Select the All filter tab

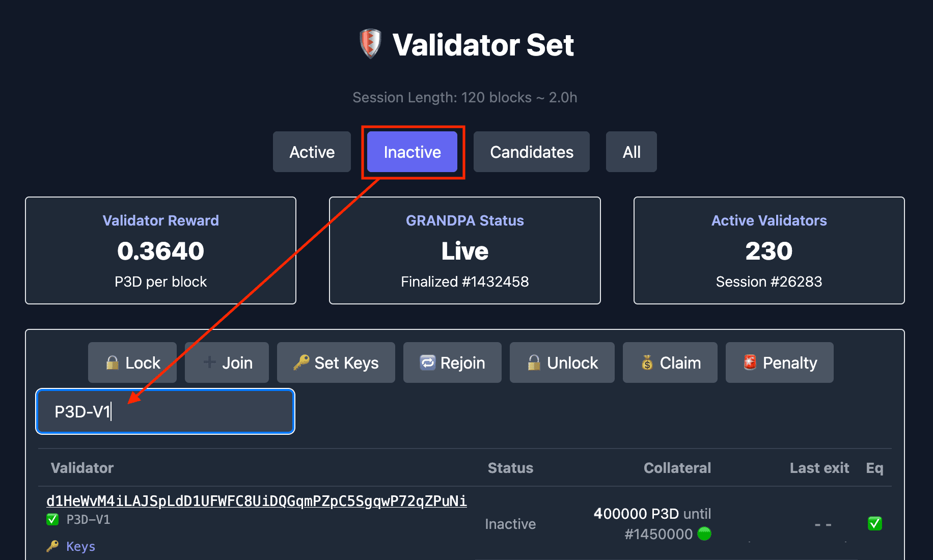631,152
